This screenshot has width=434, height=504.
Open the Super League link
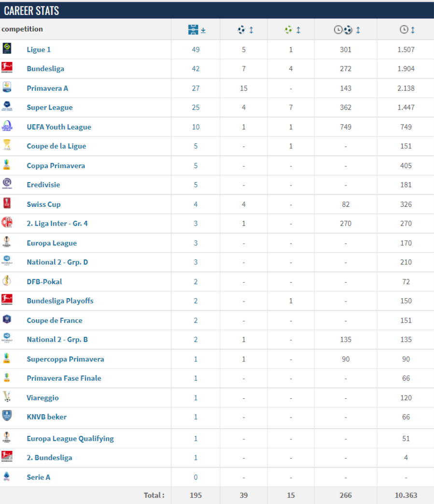(50, 108)
